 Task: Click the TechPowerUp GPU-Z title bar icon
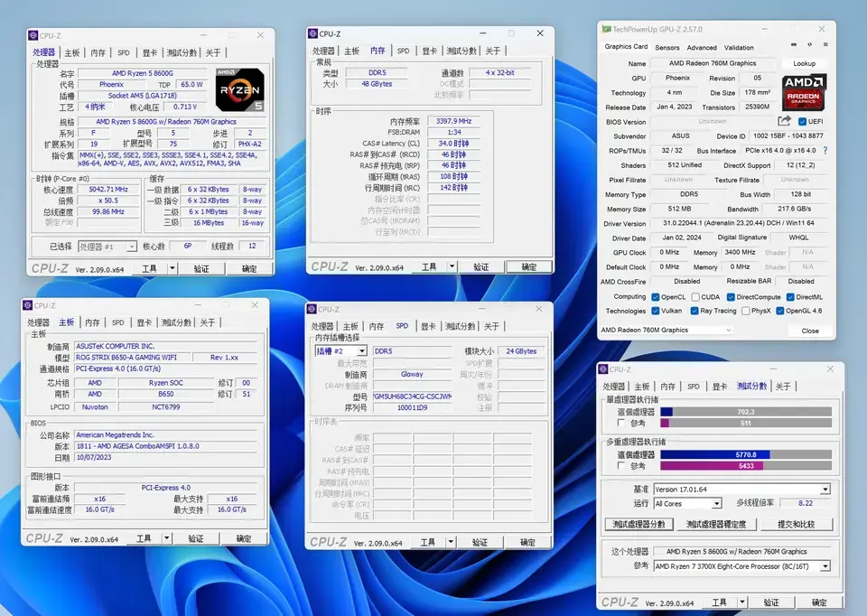606,29
